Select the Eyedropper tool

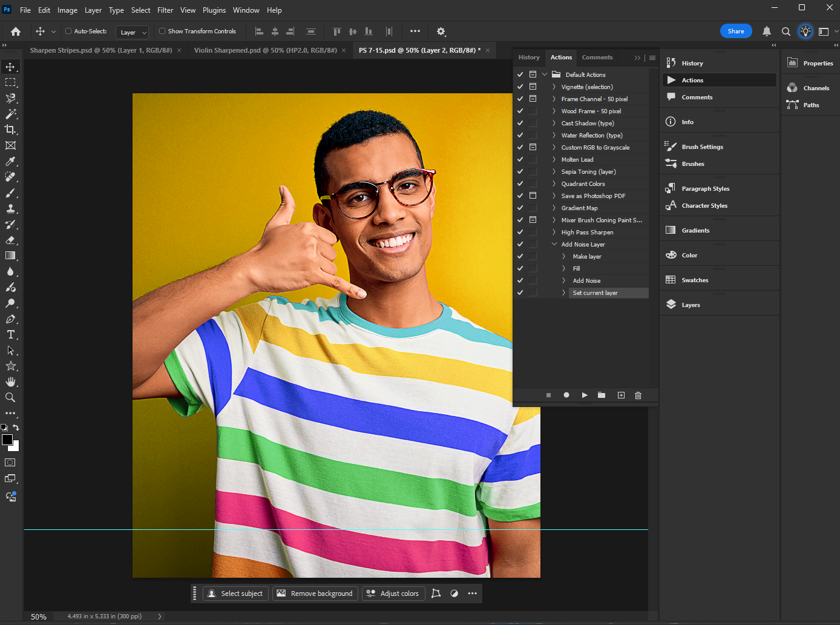10,162
